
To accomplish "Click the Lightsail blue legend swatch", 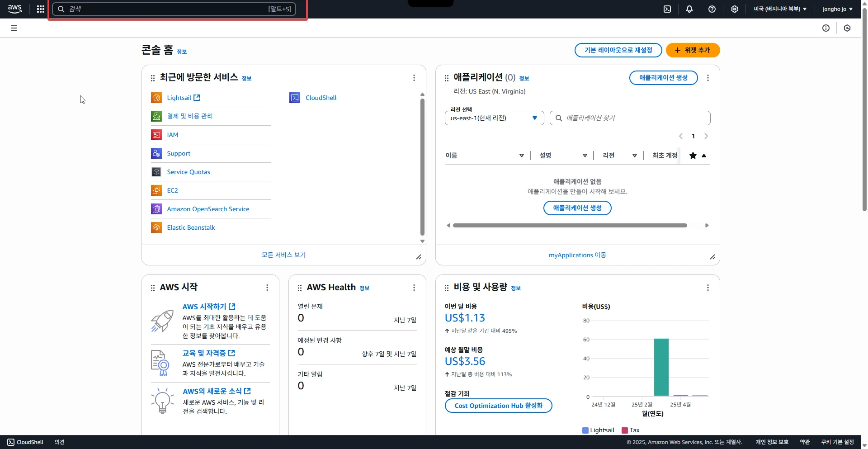I will pos(585,430).
